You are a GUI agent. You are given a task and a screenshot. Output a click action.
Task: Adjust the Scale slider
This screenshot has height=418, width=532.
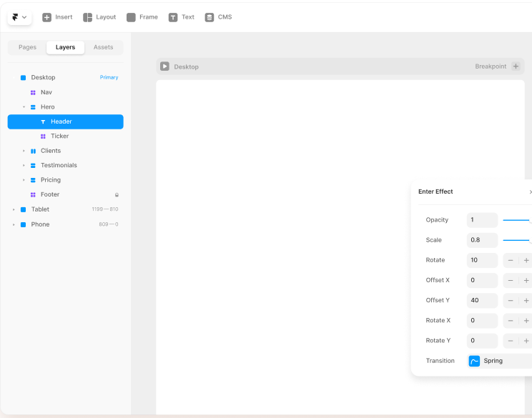tap(518, 240)
